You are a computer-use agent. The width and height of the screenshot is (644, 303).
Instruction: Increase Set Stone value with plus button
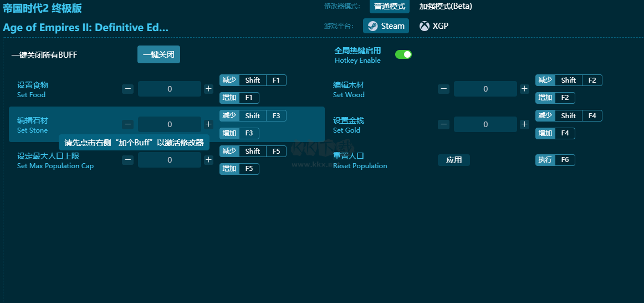(x=208, y=124)
